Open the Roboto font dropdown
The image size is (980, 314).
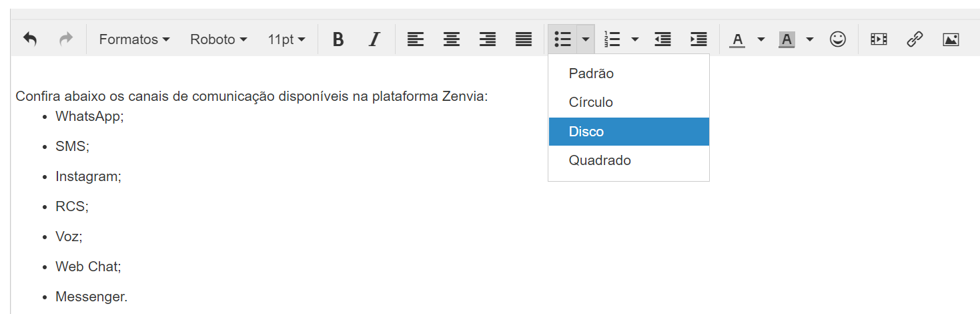click(x=218, y=39)
